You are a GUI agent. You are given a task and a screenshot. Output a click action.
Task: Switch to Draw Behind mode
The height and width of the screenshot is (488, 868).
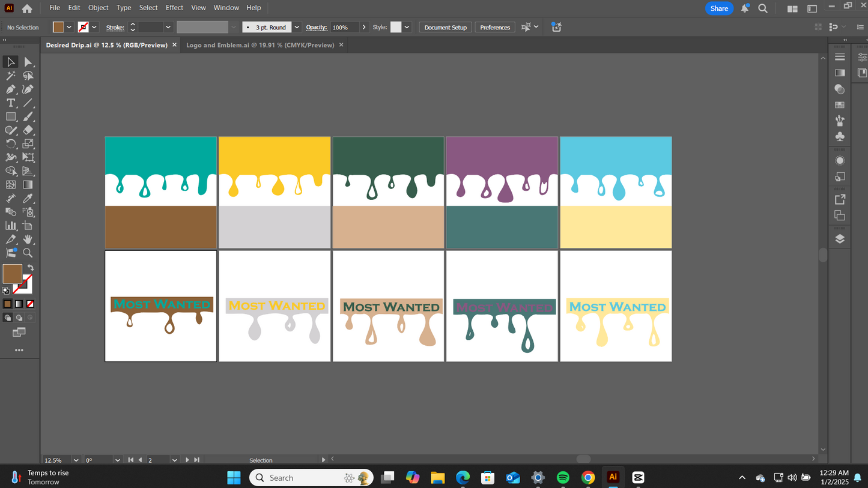[x=19, y=318]
